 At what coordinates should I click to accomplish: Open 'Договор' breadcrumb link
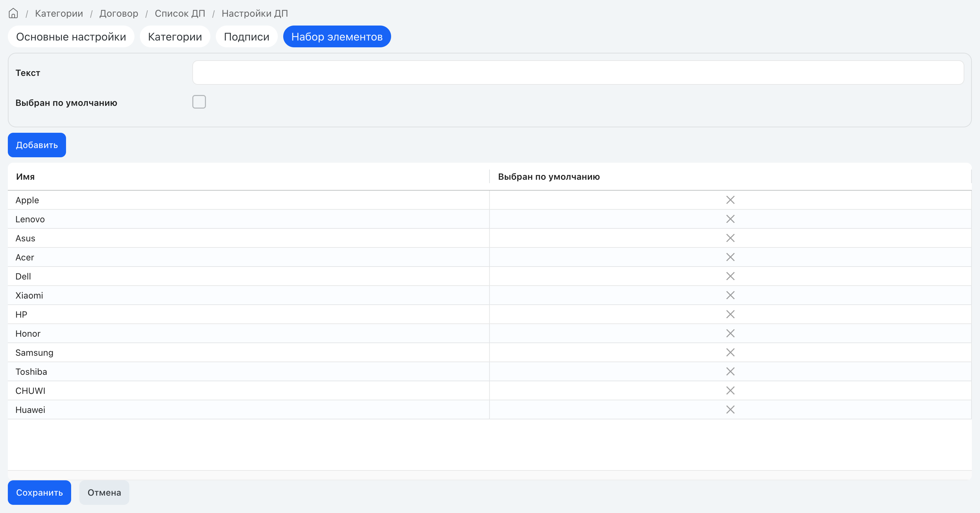119,13
